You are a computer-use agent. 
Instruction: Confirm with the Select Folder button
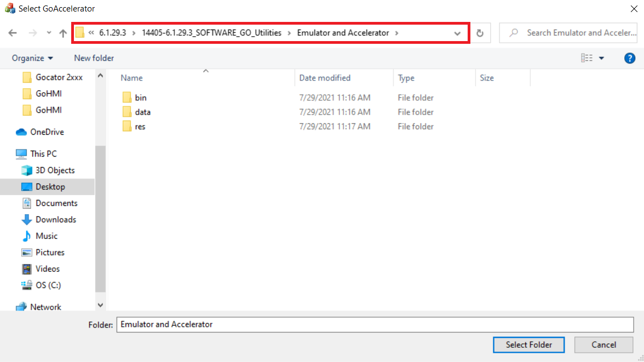[x=528, y=344]
